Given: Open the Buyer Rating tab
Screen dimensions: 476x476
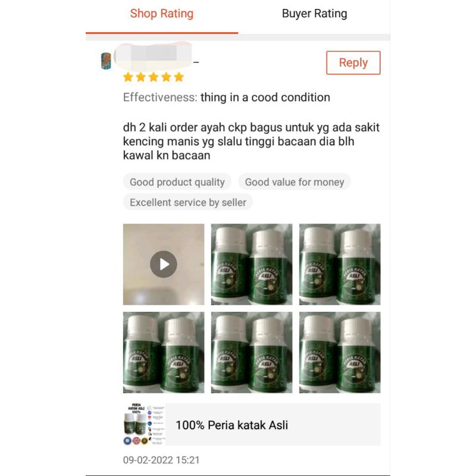Looking at the screenshot, I should click(314, 14).
